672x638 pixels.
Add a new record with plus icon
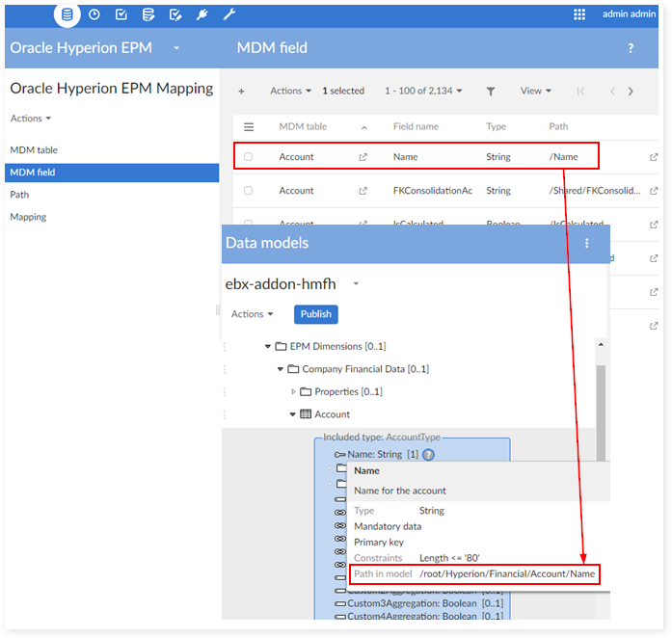coord(241,92)
